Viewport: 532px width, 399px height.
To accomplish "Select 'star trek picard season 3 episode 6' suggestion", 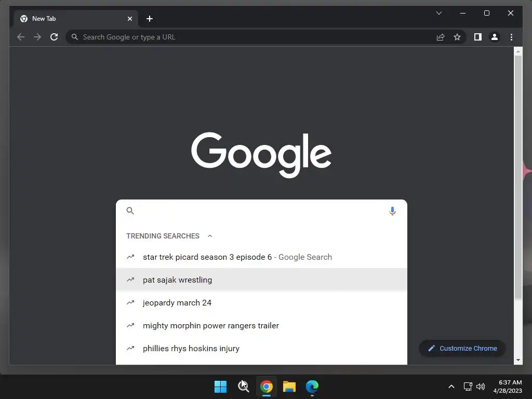I will pyautogui.click(x=261, y=257).
